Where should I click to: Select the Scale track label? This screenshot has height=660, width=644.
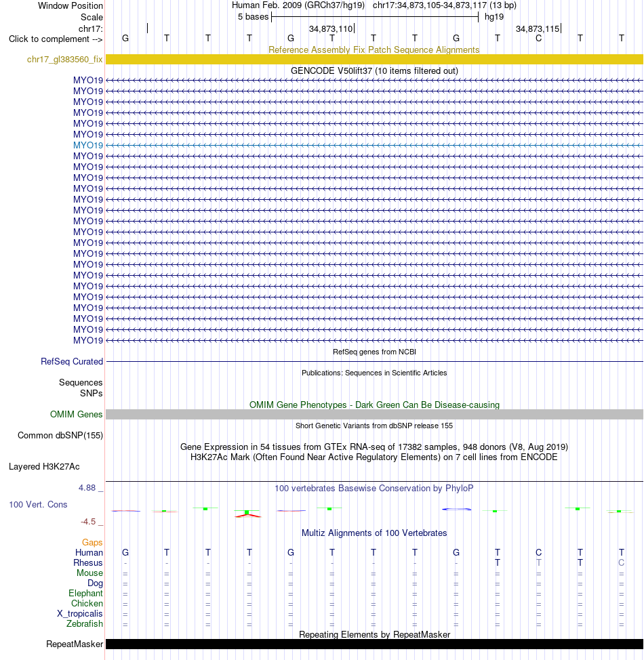92,17
